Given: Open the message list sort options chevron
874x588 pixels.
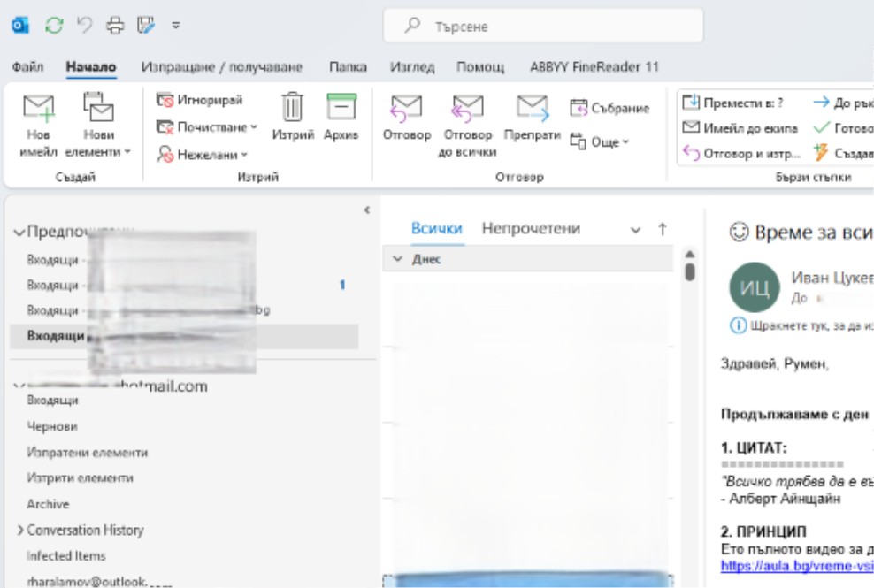Looking at the screenshot, I should point(635,230).
